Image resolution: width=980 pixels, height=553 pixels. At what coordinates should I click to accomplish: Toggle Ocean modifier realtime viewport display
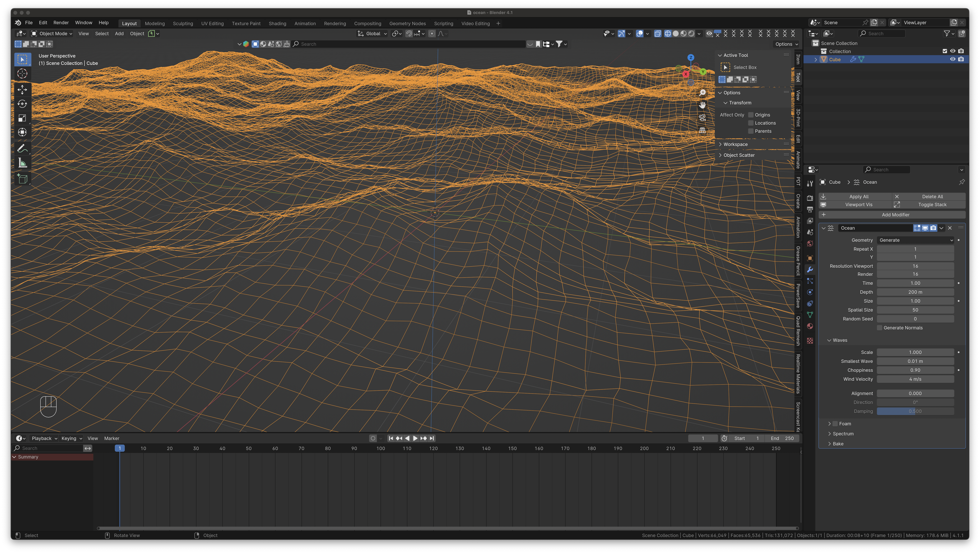point(925,228)
